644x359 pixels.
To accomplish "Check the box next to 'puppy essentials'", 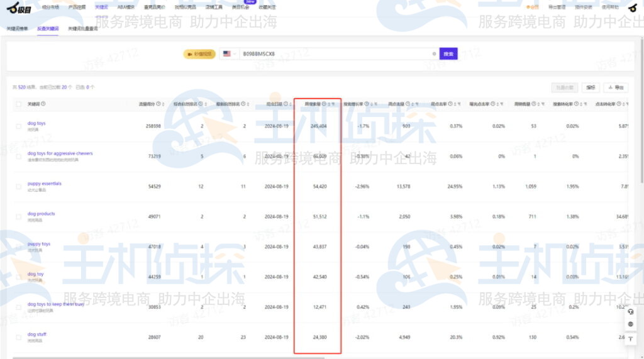I will 19,187.
